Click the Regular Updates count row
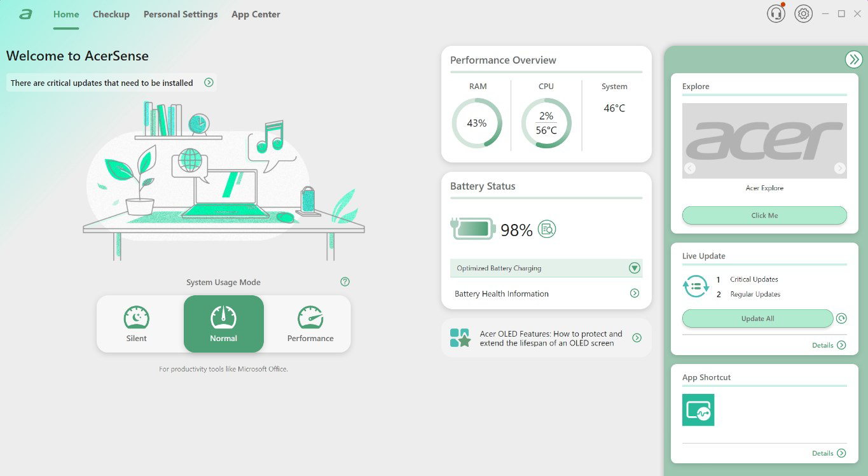 pos(748,294)
